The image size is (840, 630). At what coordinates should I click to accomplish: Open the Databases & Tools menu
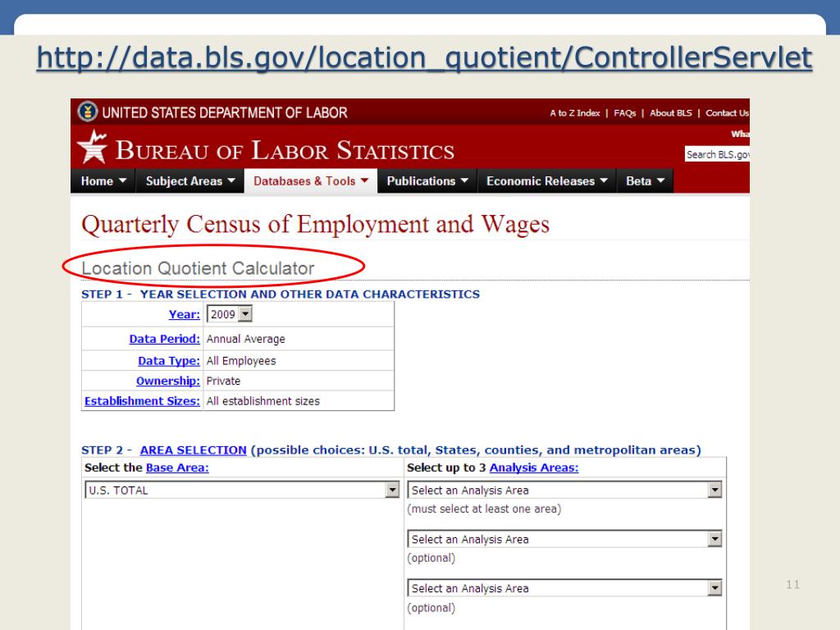311,181
